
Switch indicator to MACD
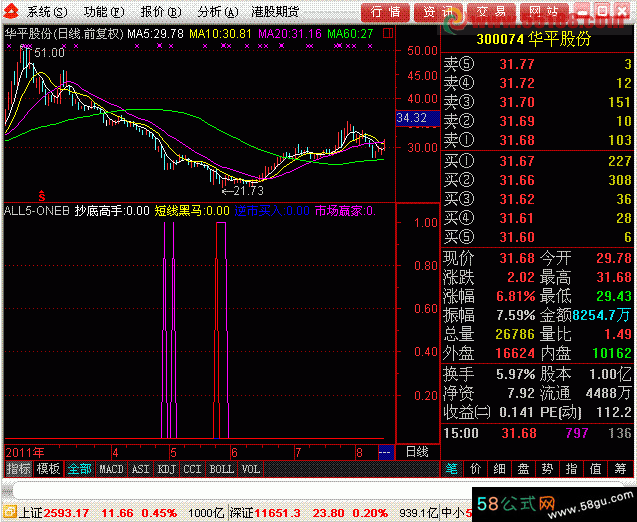pyautogui.click(x=111, y=469)
